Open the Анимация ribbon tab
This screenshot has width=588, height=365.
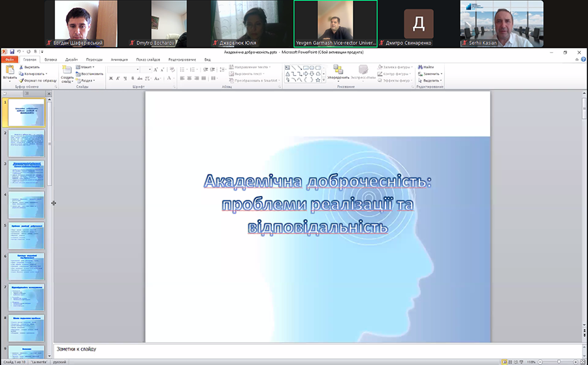click(x=120, y=59)
